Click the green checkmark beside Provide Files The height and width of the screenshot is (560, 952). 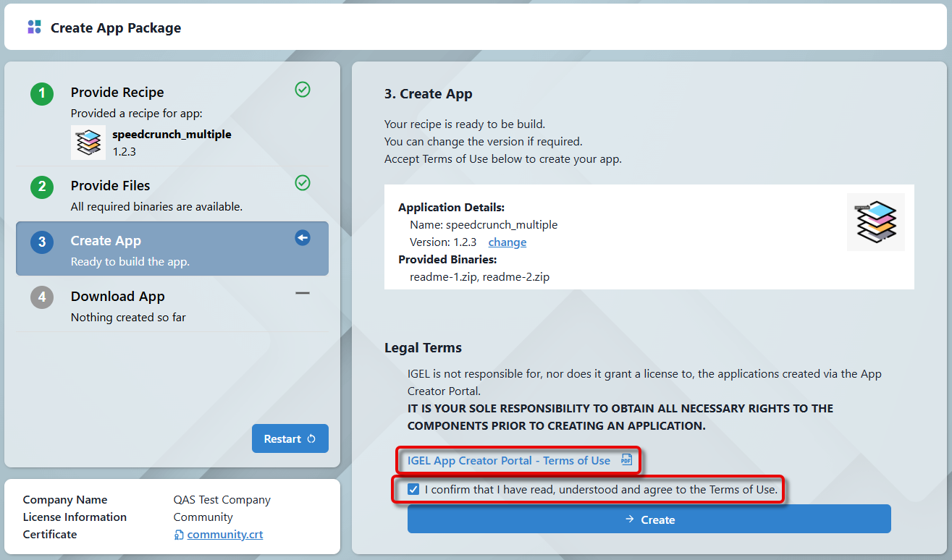click(303, 183)
